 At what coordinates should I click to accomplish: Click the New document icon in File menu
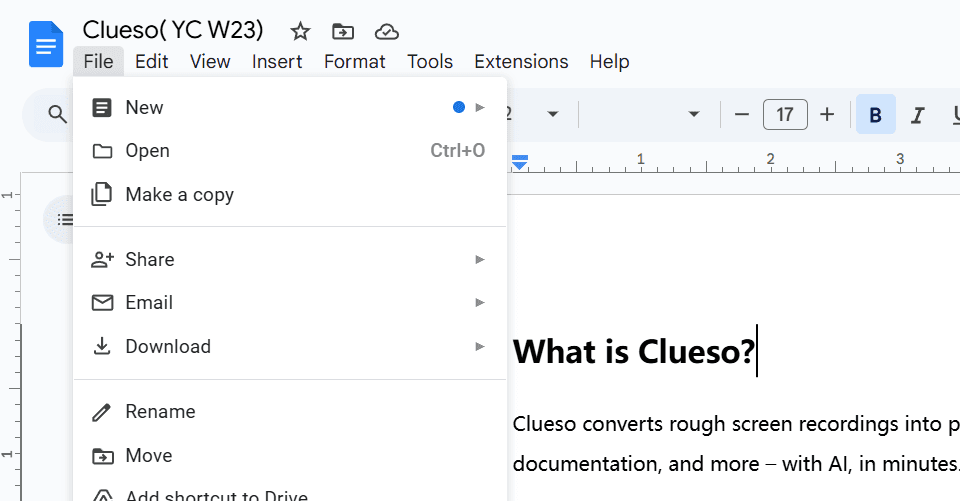[x=102, y=108]
